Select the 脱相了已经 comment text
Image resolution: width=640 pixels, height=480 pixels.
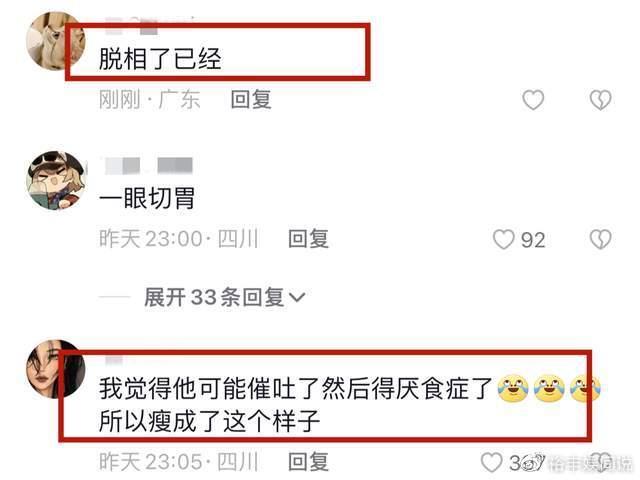pyautogui.click(x=160, y=59)
